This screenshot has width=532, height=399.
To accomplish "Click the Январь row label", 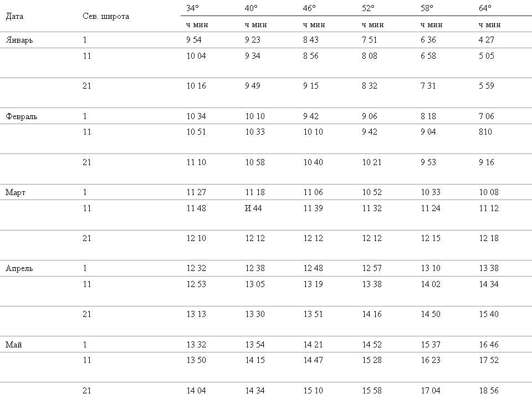I will (x=19, y=40).
